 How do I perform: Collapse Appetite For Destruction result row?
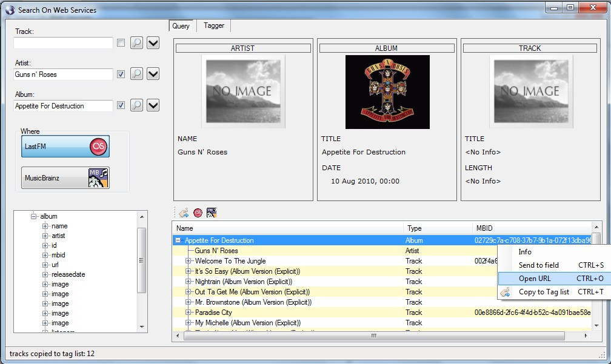178,240
